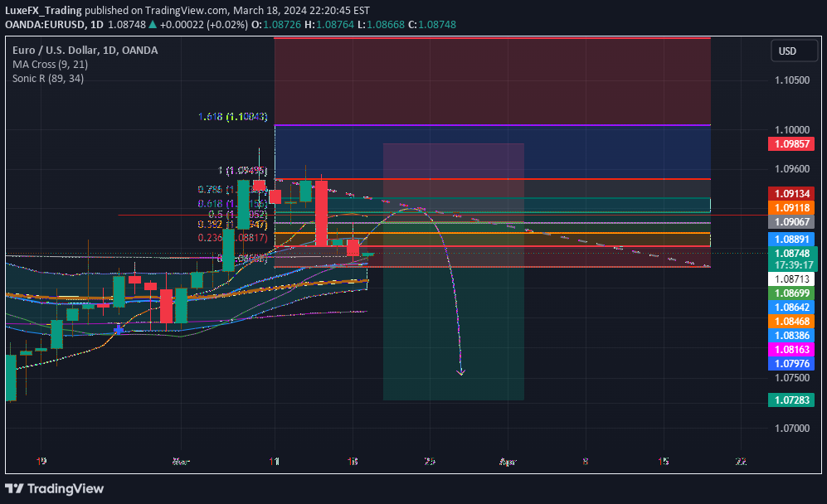The width and height of the screenshot is (827, 504).
Task: Click the low value L:1.08668 in header
Action: [382, 24]
